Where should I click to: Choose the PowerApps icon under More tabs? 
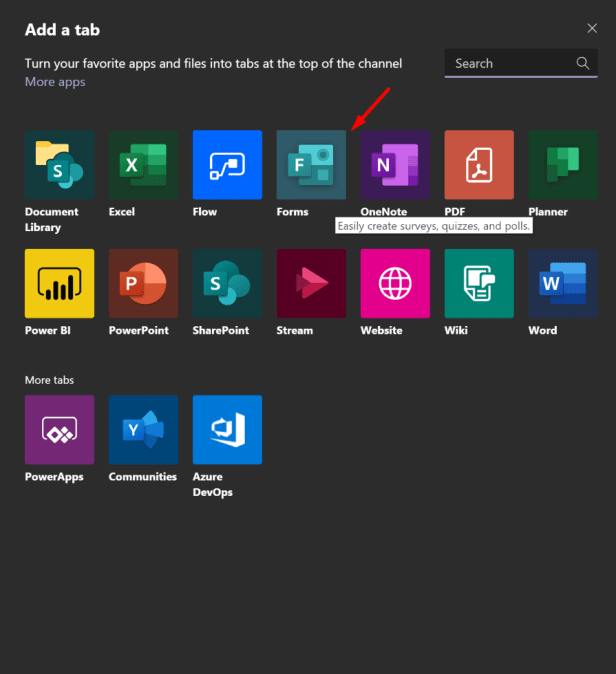pos(59,430)
